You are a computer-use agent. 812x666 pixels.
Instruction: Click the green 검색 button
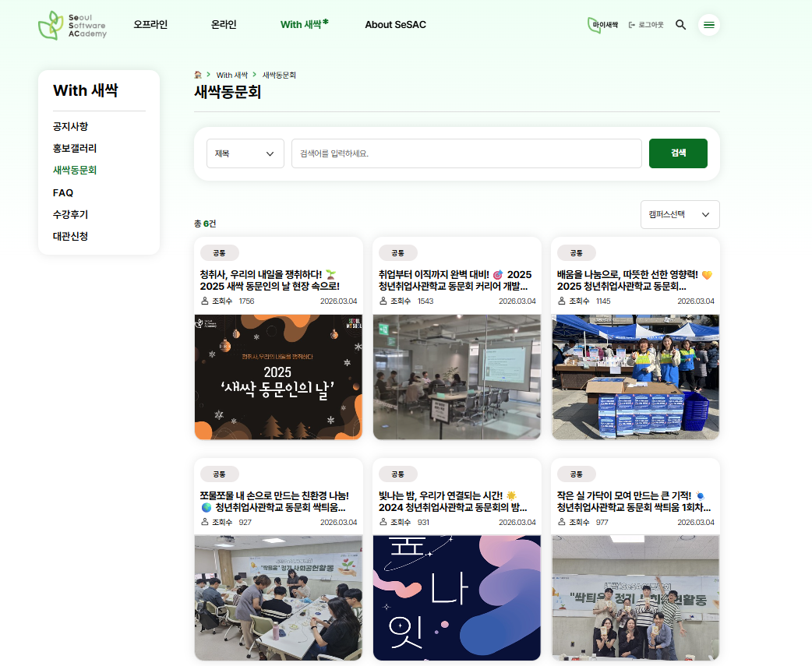[678, 153]
